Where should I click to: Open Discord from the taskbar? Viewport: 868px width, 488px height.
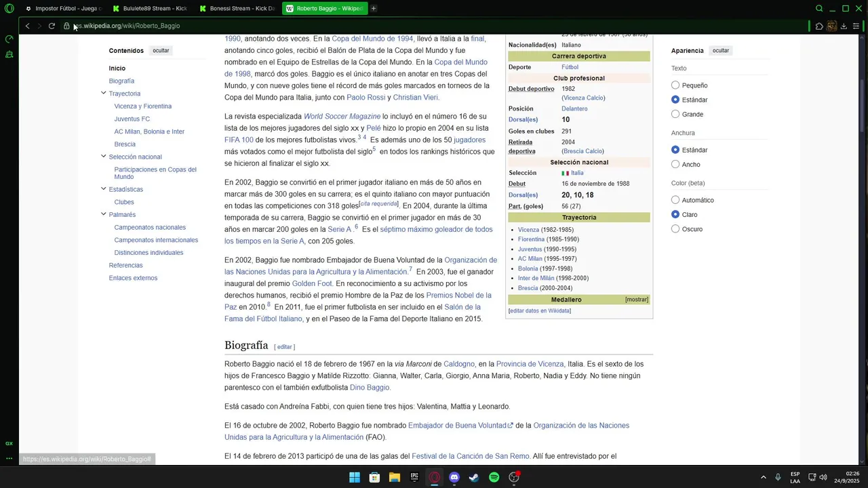pyautogui.click(x=454, y=477)
